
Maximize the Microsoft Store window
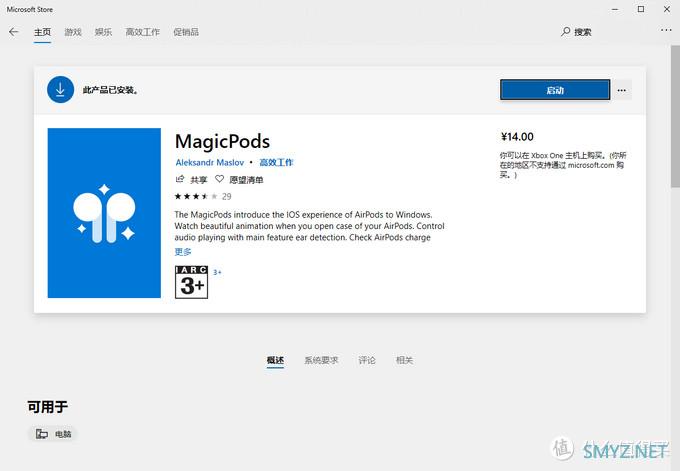pos(641,9)
